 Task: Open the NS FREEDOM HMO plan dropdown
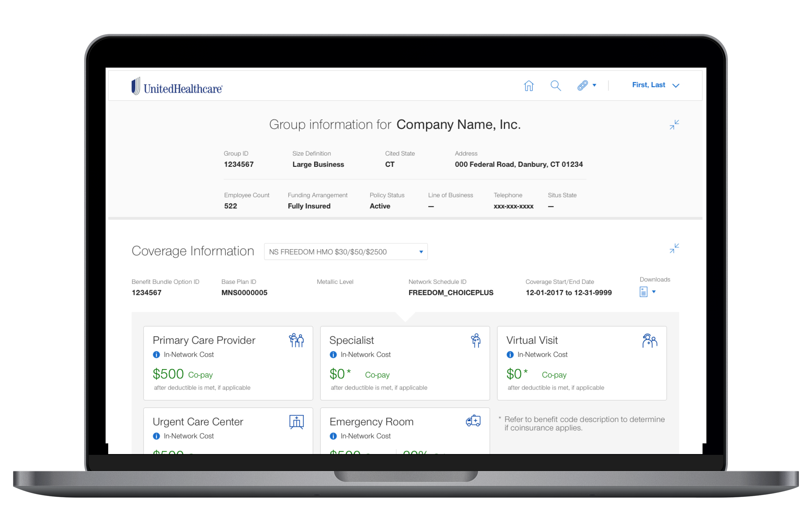tap(346, 252)
